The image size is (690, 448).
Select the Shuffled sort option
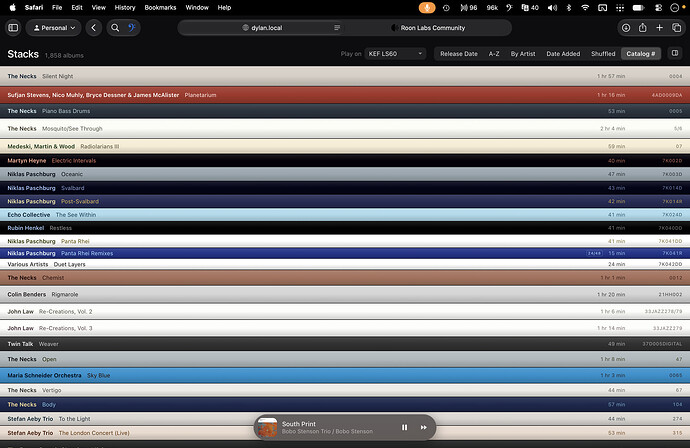(603, 54)
